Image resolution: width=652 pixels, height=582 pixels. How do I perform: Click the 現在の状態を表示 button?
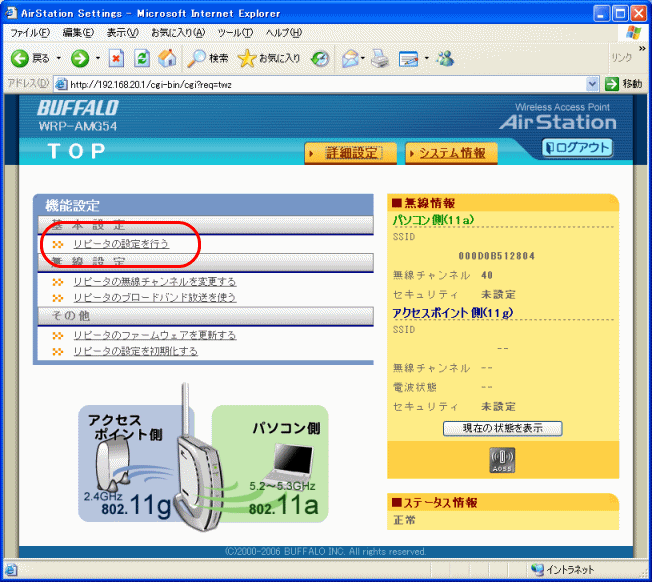point(502,428)
